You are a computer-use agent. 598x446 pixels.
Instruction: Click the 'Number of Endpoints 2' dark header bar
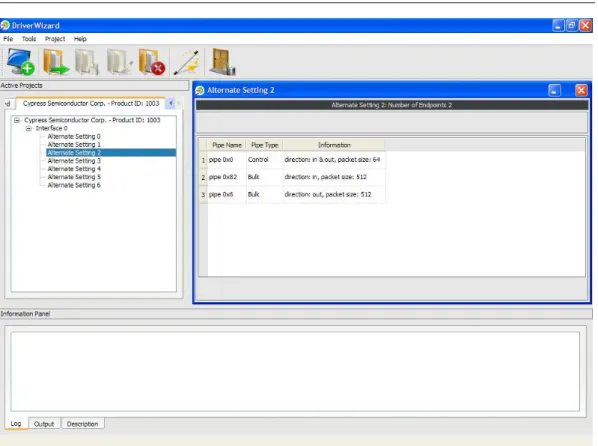392,105
